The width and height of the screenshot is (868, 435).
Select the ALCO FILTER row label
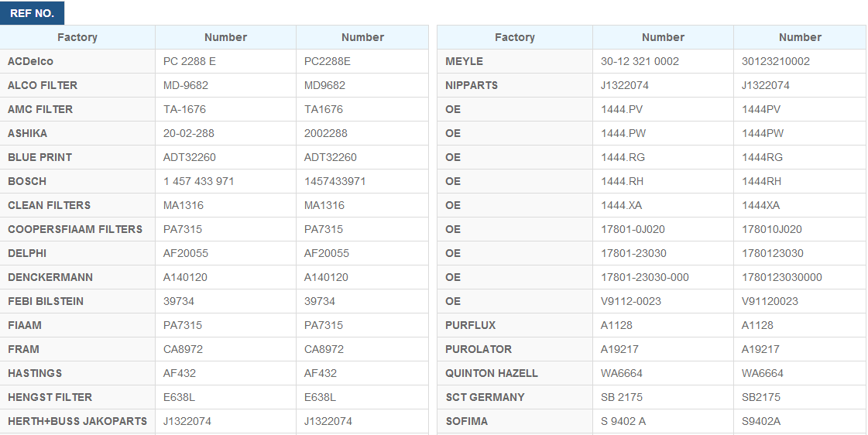point(77,85)
